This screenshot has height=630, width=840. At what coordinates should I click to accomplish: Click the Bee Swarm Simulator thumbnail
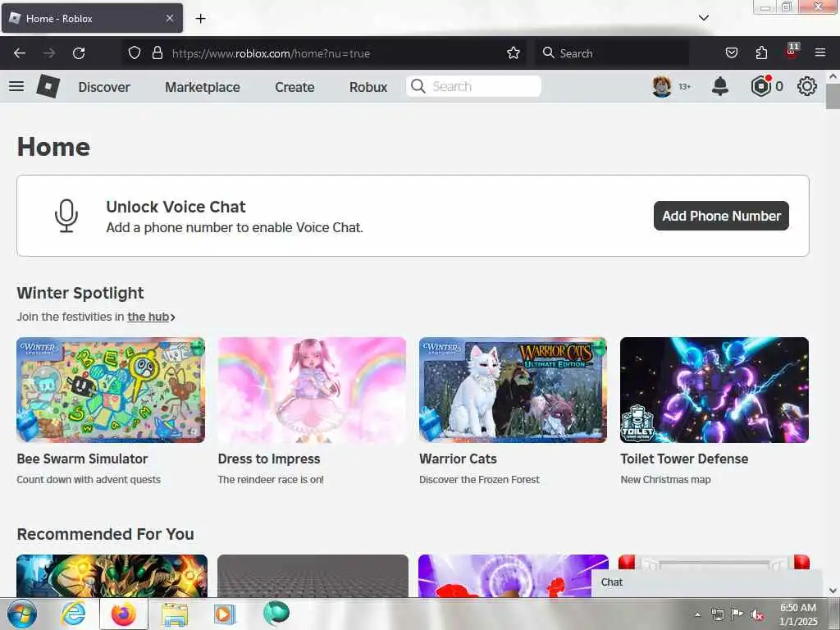pos(111,390)
